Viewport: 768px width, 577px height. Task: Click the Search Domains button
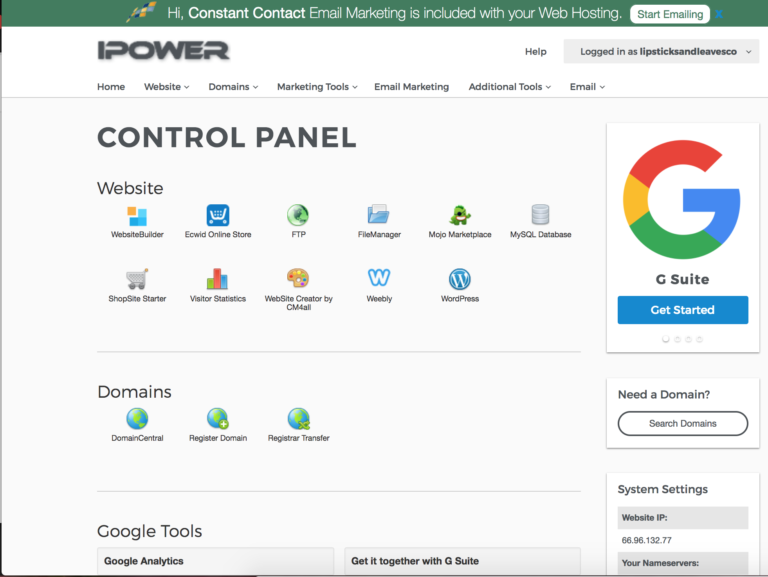pyautogui.click(x=682, y=423)
